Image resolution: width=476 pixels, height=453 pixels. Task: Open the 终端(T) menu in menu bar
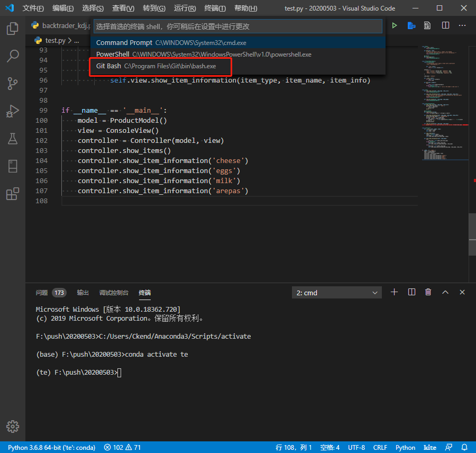[x=215, y=8]
